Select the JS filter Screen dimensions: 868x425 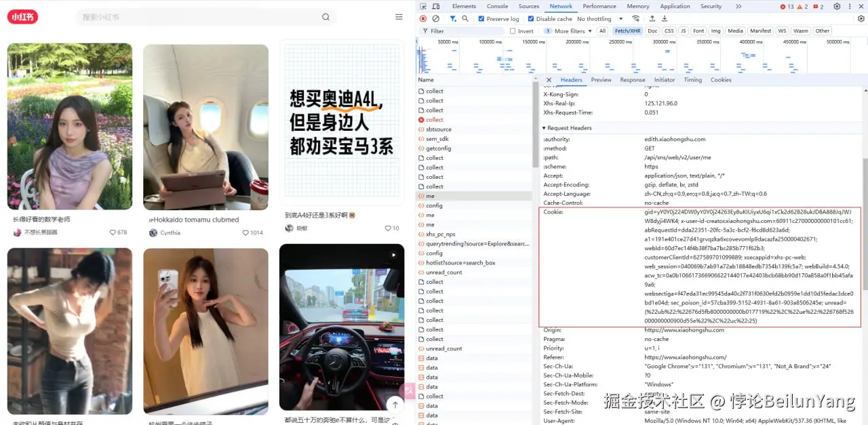[684, 31]
